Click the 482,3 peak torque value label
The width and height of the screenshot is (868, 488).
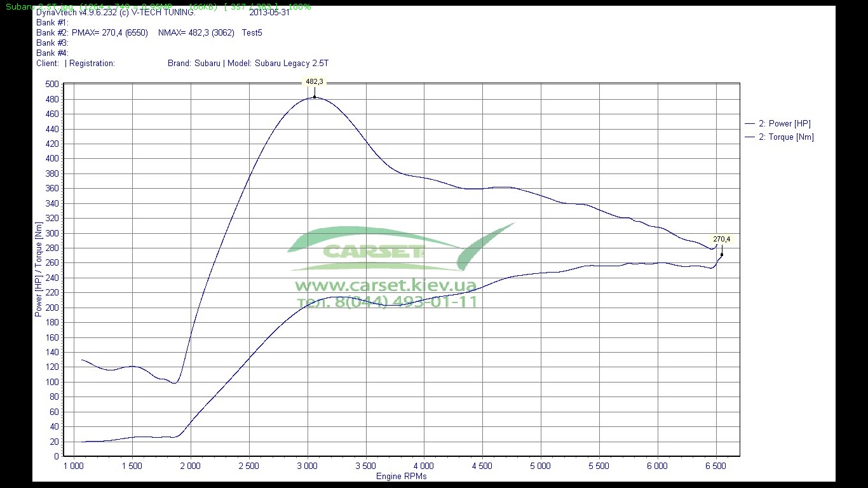[315, 81]
